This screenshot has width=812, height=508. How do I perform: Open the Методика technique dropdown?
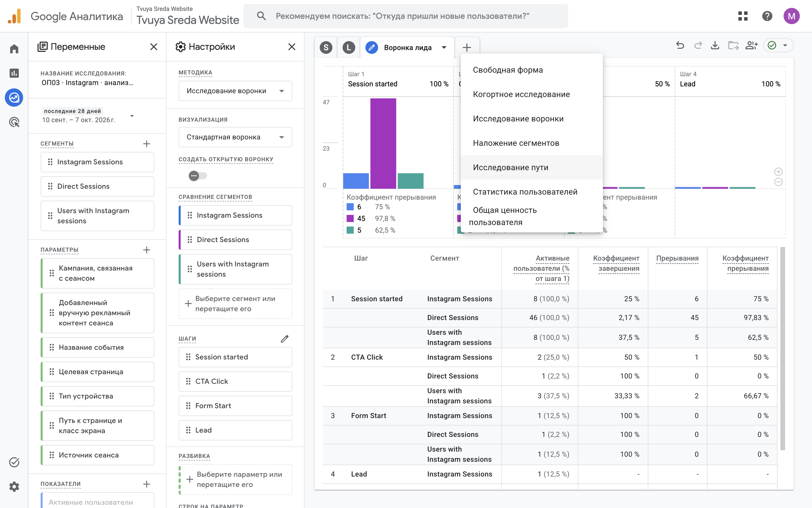pos(235,91)
